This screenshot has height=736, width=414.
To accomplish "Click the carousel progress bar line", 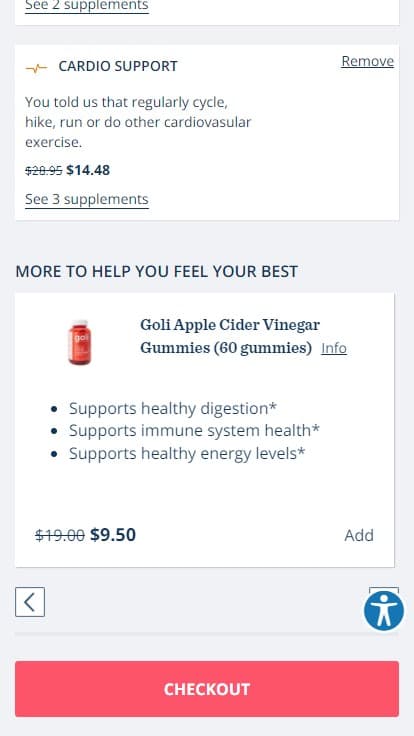I will tap(207, 634).
